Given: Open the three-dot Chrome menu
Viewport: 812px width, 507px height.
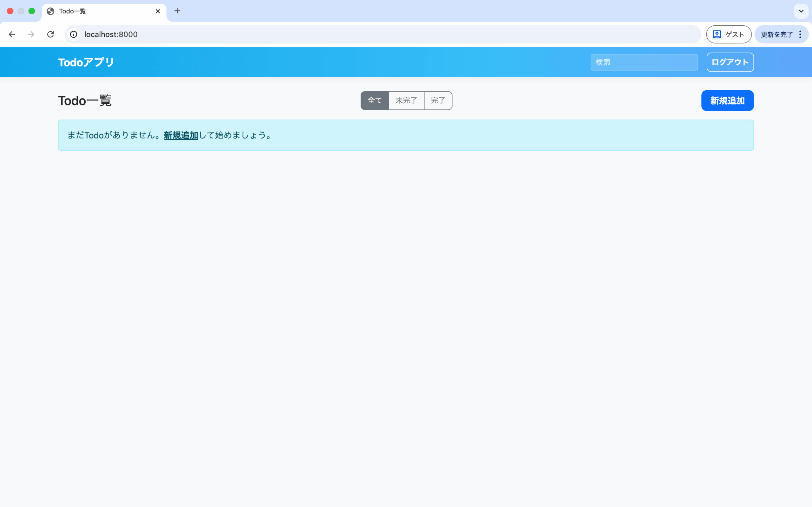Looking at the screenshot, I should click(x=800, y=34).
